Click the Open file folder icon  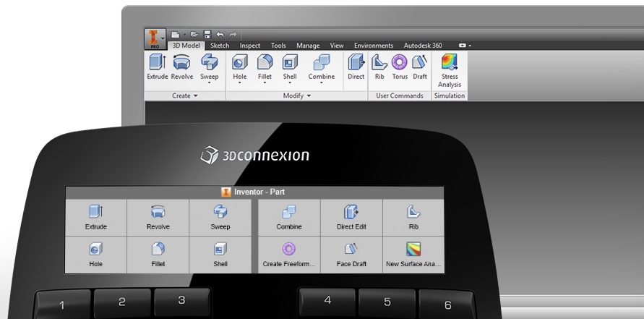click(x=194, y=35)
